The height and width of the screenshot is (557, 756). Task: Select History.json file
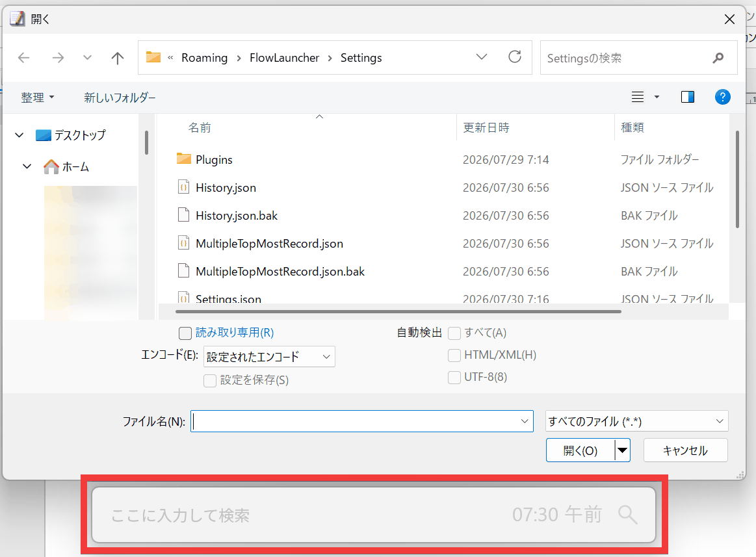[x=226, y=188]
